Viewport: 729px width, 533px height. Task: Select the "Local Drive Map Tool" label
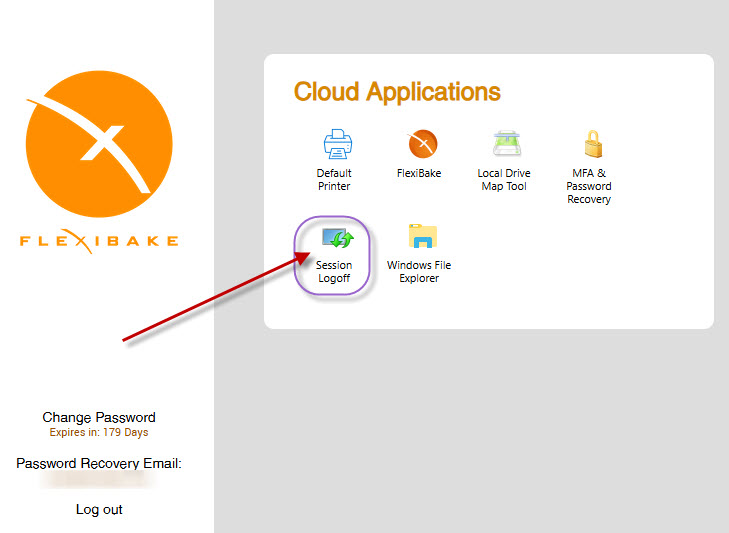pyautogui.click(x=503, y=180)
